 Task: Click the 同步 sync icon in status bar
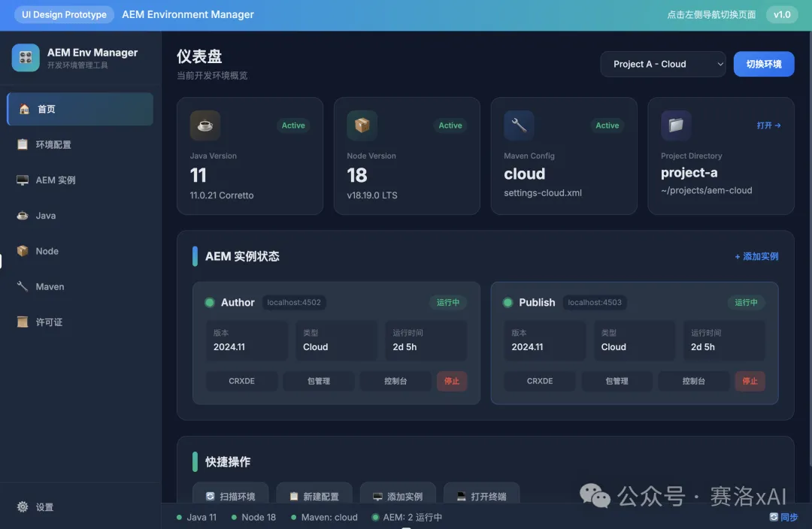pos(774,517)
